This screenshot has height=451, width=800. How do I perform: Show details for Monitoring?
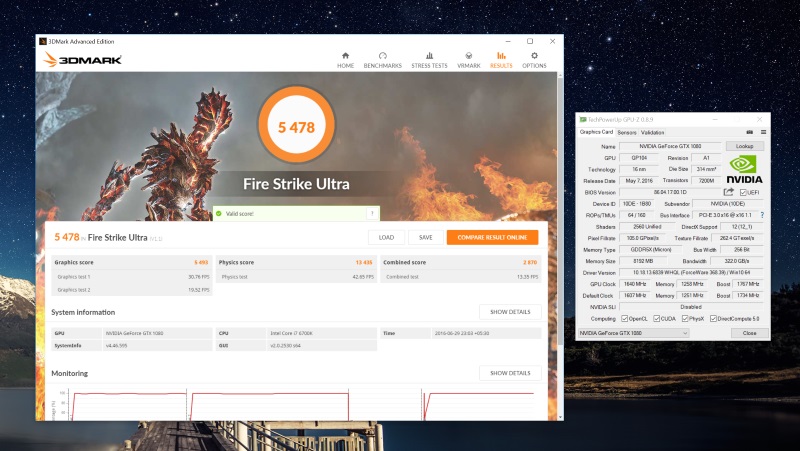[510, 373]
